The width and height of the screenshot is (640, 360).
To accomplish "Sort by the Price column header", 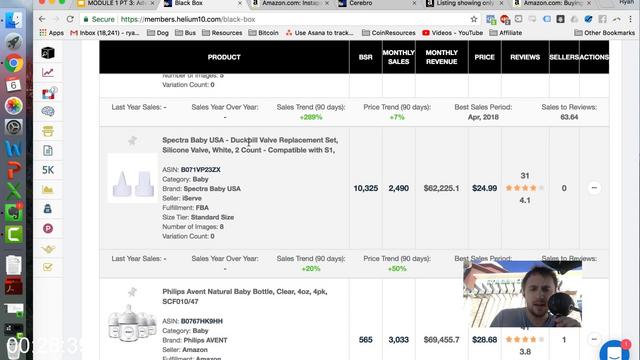I will pyautogui.click(x=484, y=57).
